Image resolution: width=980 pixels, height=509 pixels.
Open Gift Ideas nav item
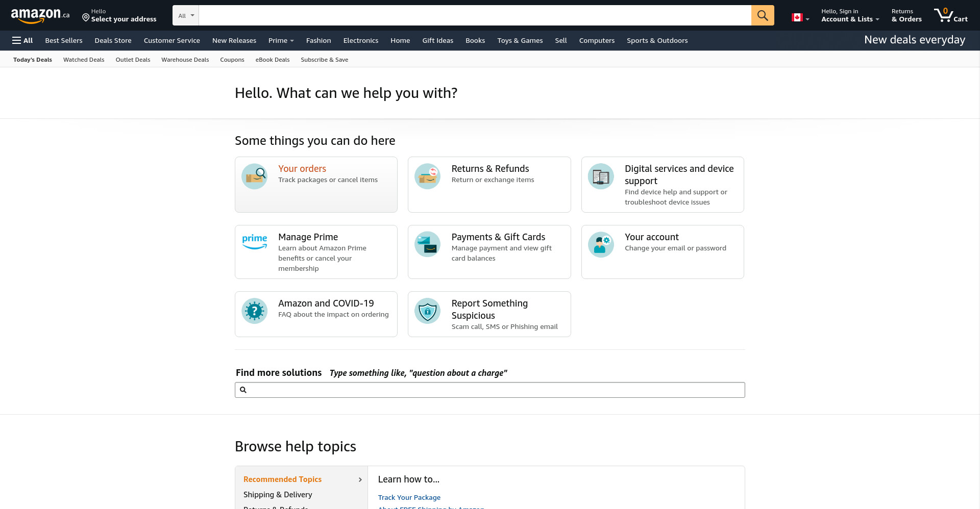(437, 40)
